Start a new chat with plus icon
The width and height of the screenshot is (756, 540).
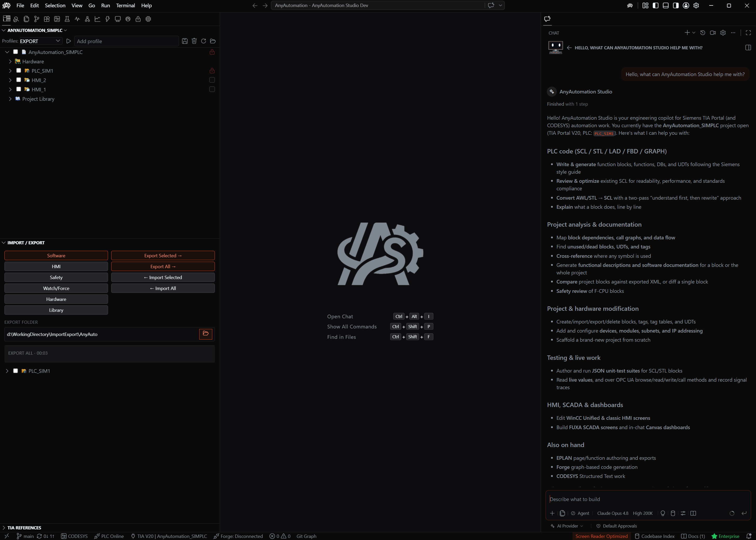point(687,33)
